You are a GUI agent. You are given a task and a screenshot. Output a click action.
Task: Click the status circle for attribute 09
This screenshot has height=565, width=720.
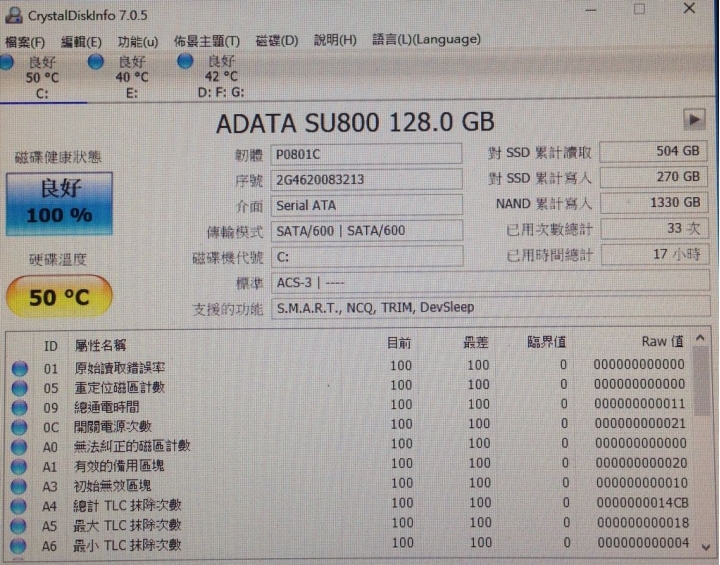point(19,408)
